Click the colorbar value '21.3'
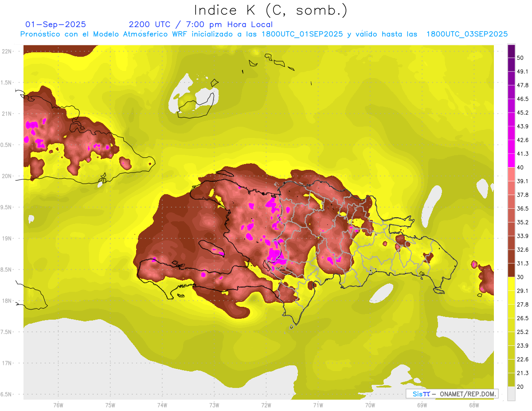Viewport: 532px width, 411px height. coord(523,373)
